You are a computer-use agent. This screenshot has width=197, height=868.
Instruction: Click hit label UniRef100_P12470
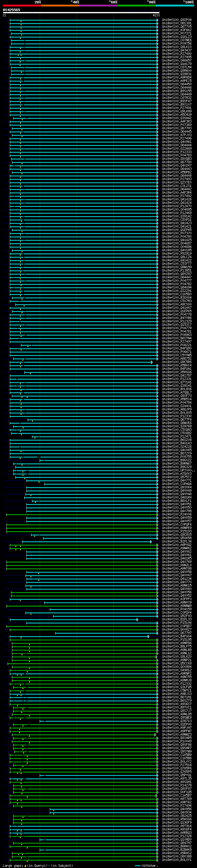(x=176, y=206)
